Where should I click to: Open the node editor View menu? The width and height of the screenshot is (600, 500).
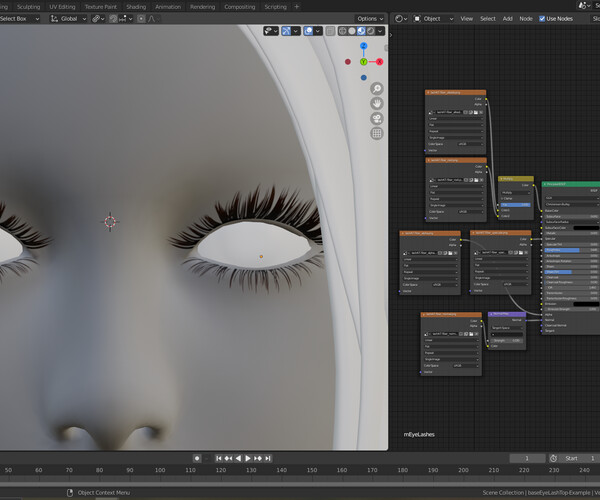tap(466, 19)
